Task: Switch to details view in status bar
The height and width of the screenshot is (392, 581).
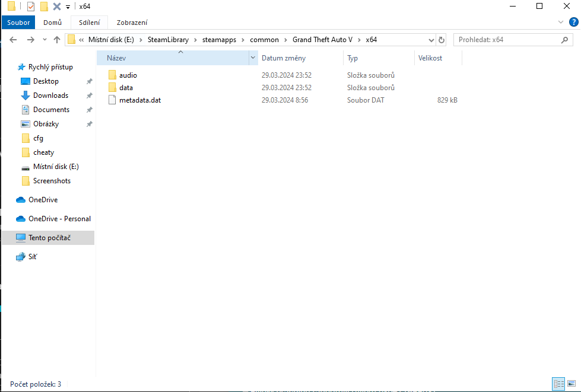Action: [558, 384]
